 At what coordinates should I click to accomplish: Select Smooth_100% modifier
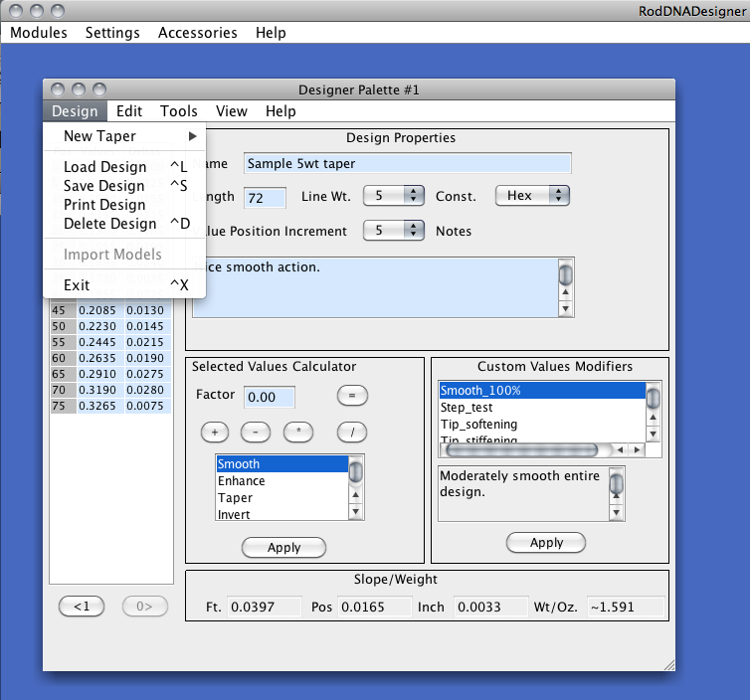(x=542, y=390)
